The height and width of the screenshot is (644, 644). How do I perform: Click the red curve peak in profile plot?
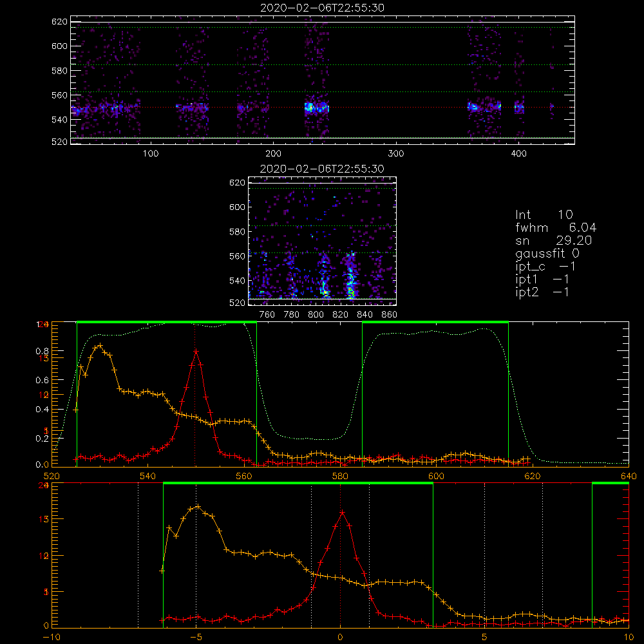(x=196, y=352)
